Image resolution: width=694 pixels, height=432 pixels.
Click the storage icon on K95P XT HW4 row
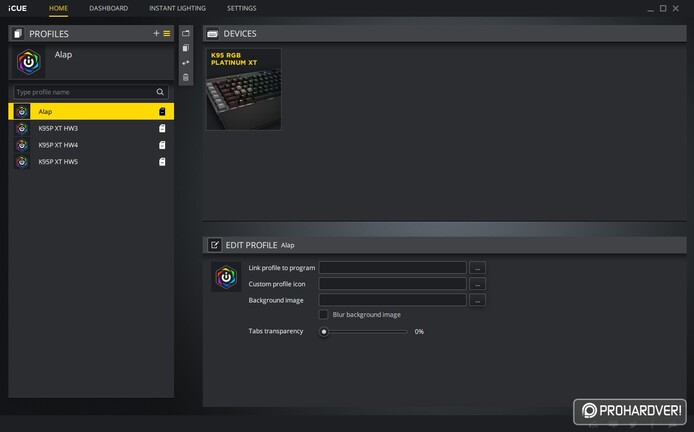162,145
